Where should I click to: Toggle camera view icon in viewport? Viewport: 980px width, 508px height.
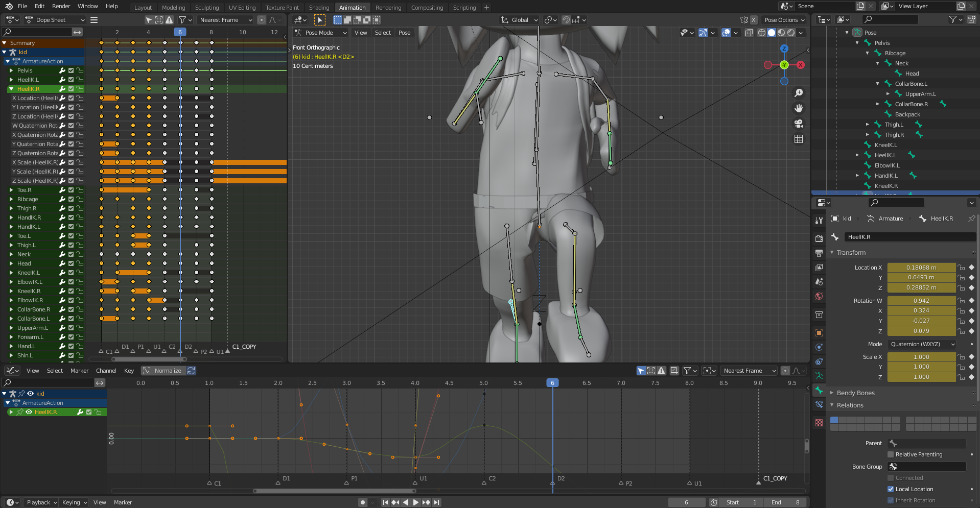[x=798, y=124]
